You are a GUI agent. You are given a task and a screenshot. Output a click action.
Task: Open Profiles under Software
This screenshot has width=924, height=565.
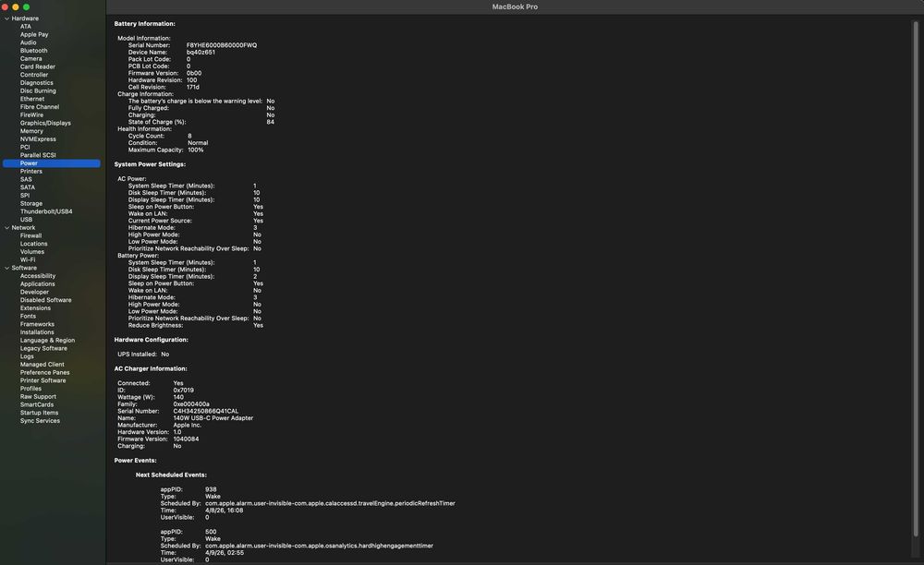coord(30,389)
